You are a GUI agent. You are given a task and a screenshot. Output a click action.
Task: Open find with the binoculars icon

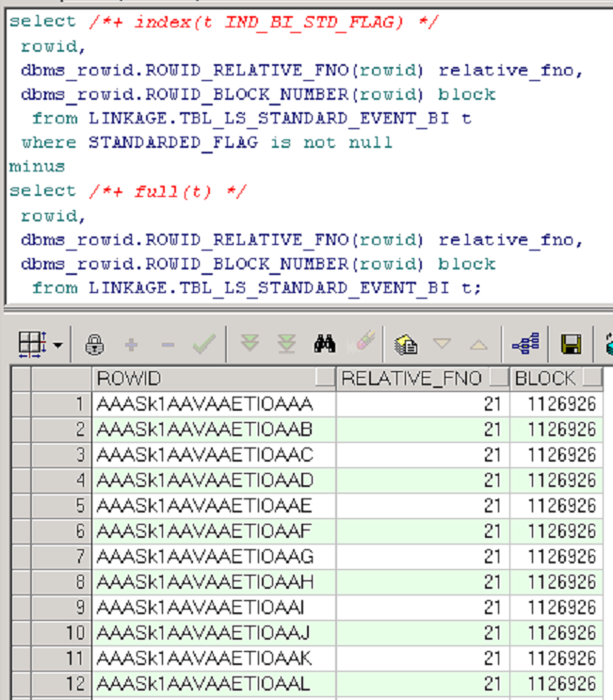pyautogui.click(x=324, y=345)
